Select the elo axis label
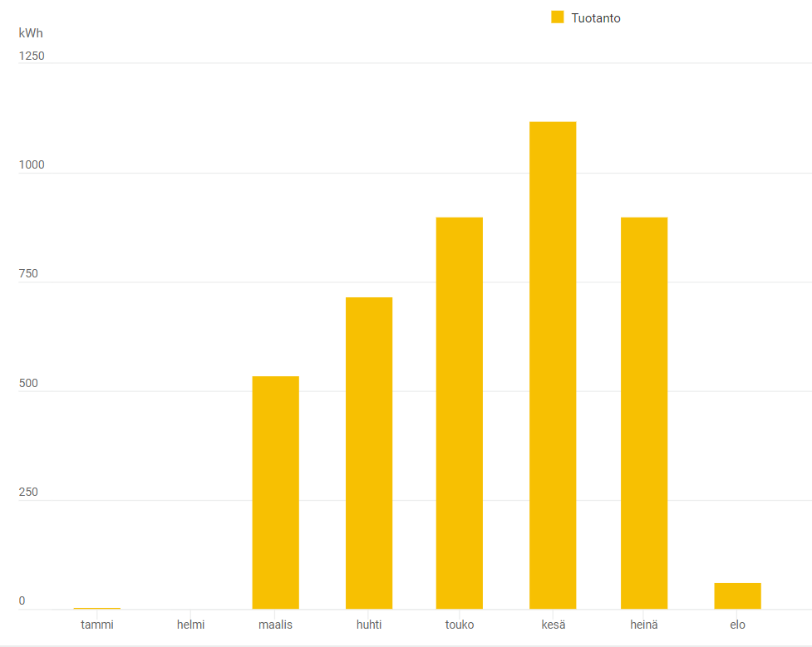The width and height of the screenshot is (812, 647). pos(737,625)
